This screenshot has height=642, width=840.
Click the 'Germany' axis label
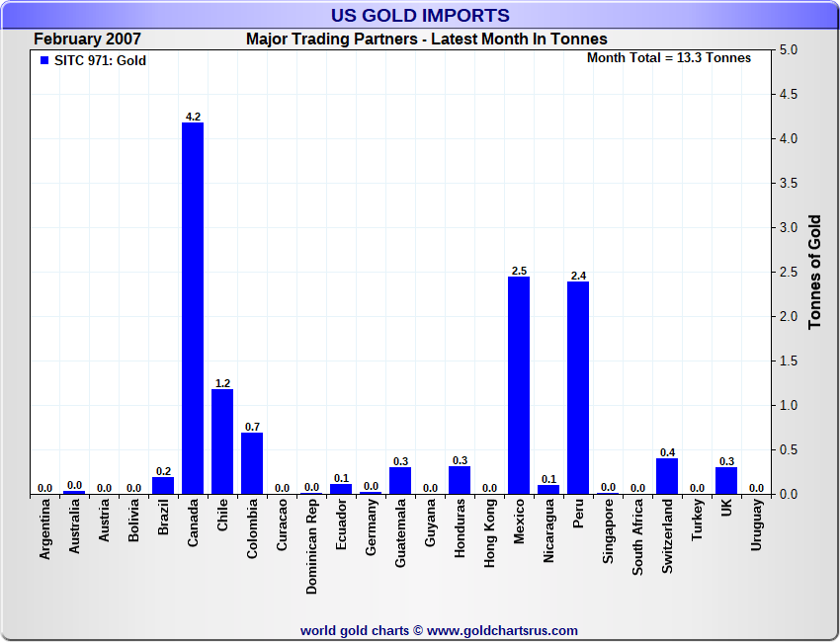pyautogui.click(x=371, y=526)
